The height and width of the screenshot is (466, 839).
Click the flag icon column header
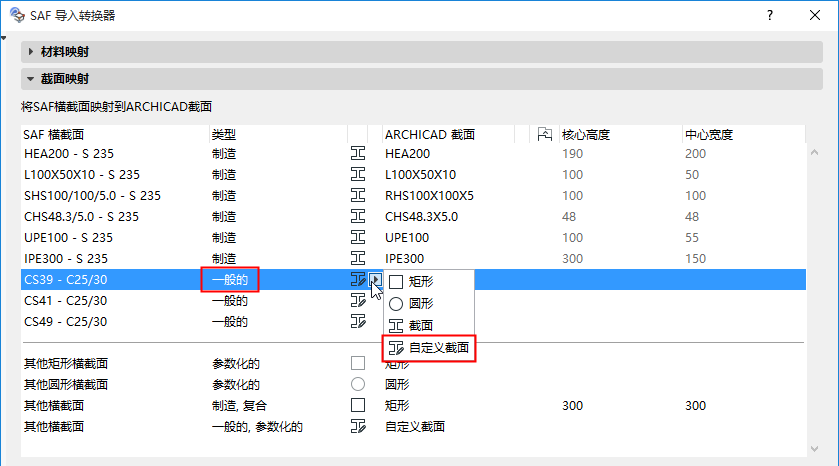(x=544, y=134)
